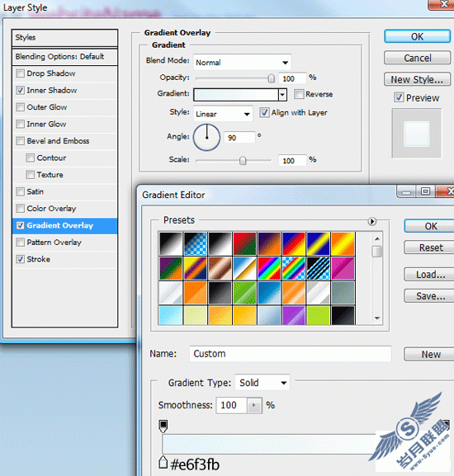Toggle the Reverse gradient checkbox
454x476 pixels.
[299, 94]
